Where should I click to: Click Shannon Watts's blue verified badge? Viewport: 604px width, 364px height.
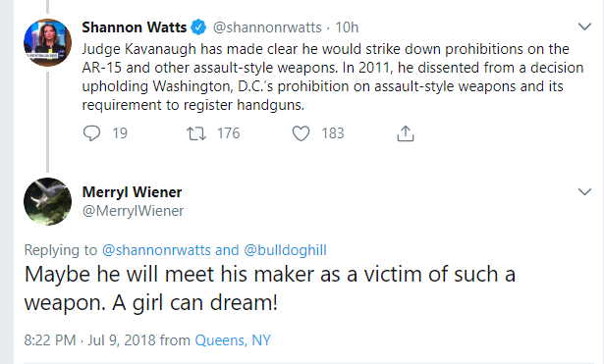click(x=198, y=27)
